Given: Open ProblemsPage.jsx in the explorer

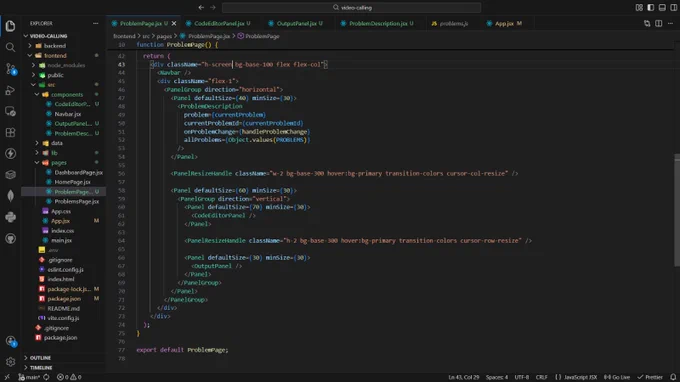Looking at the screenshot, I should coord(76,201).
